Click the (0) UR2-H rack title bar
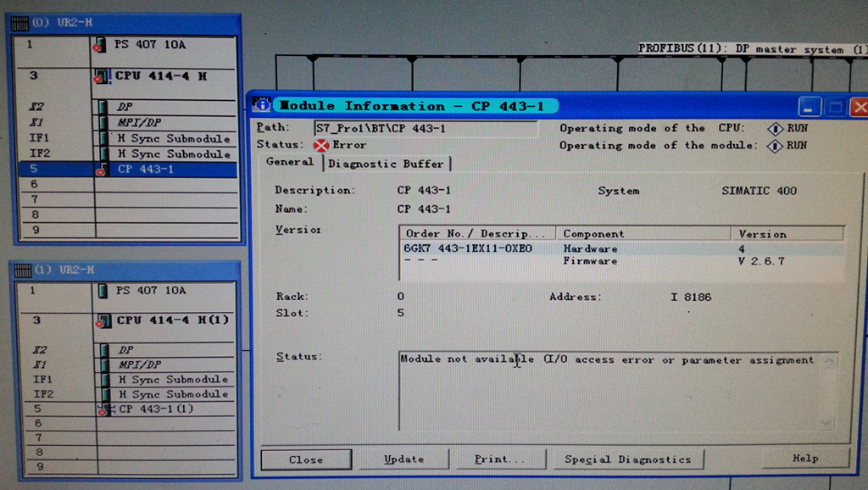This screenshot has width=868, height=490. click(124, 23)
